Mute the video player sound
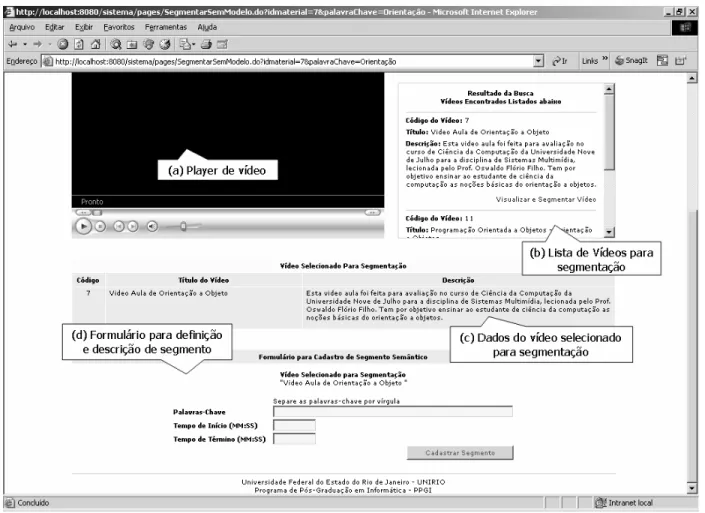This screenshot has width=705, height=513. (x=152, y=226)
